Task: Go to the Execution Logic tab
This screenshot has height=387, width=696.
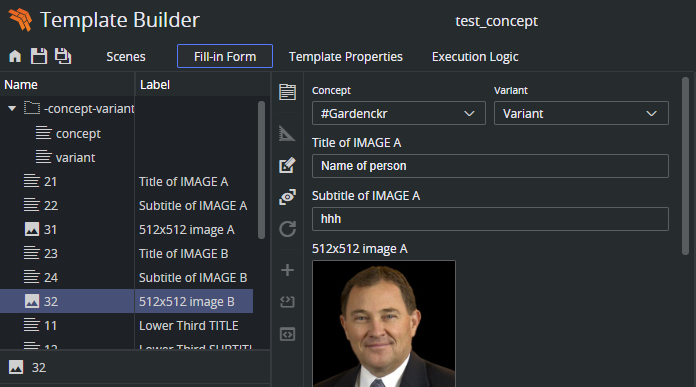Action: coord(475,56)
